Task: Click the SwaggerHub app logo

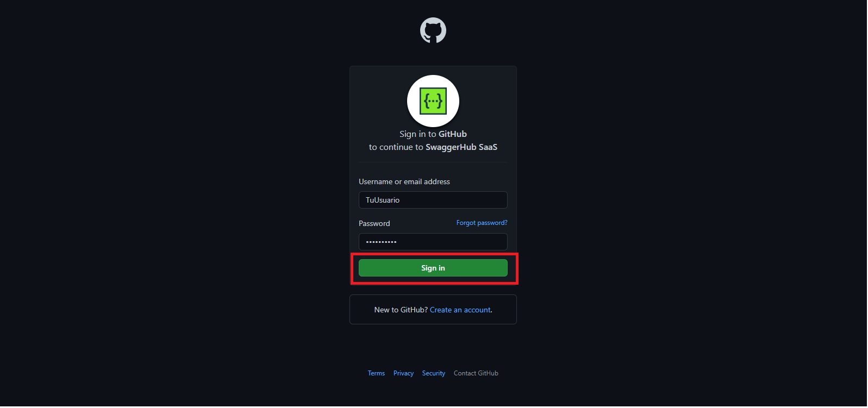Action: pyautogui.click(x=433, y=101)
